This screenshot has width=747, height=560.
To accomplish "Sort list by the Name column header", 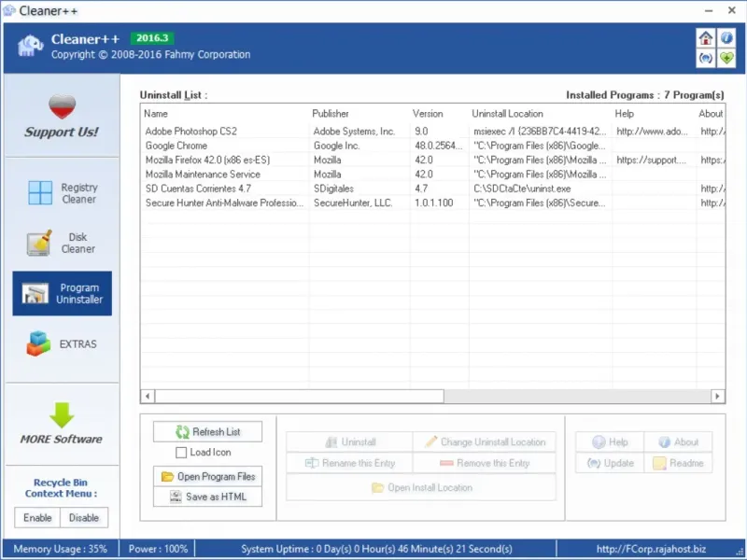I will click(225, 113).
